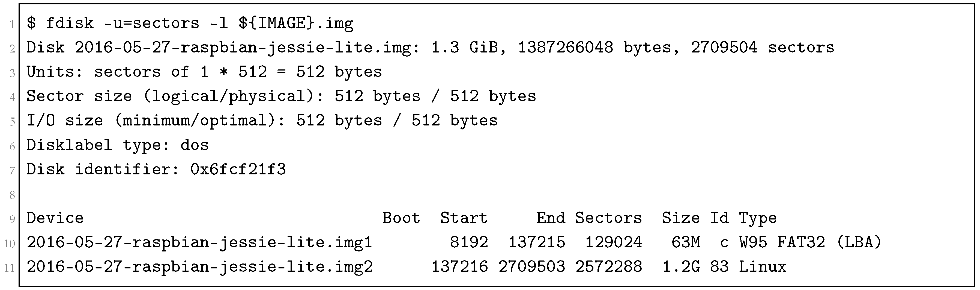Image resolution: width=980 pixels, height=290 pixels.
Task: Click the W95 FAT32 (LBA) type
Action: (810, 243)
